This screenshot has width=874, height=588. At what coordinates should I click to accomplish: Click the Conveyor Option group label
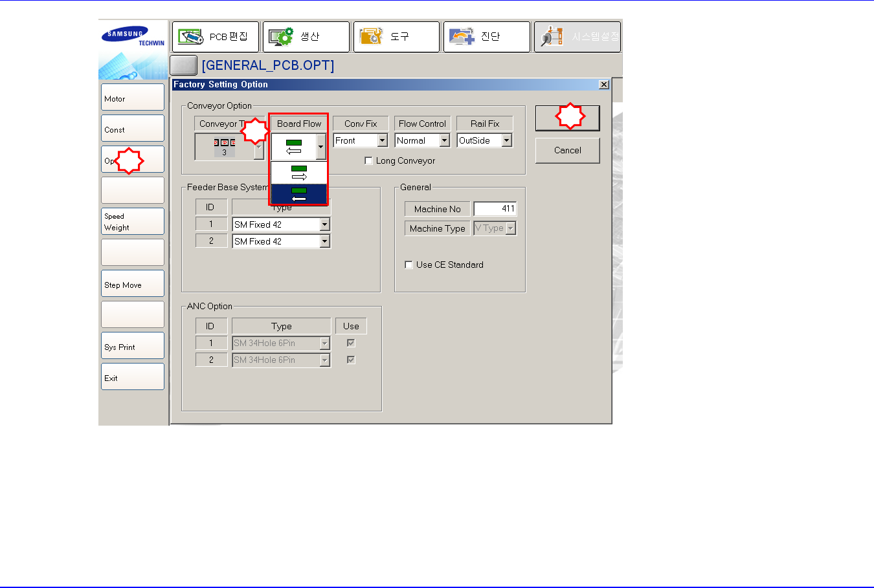219,106
